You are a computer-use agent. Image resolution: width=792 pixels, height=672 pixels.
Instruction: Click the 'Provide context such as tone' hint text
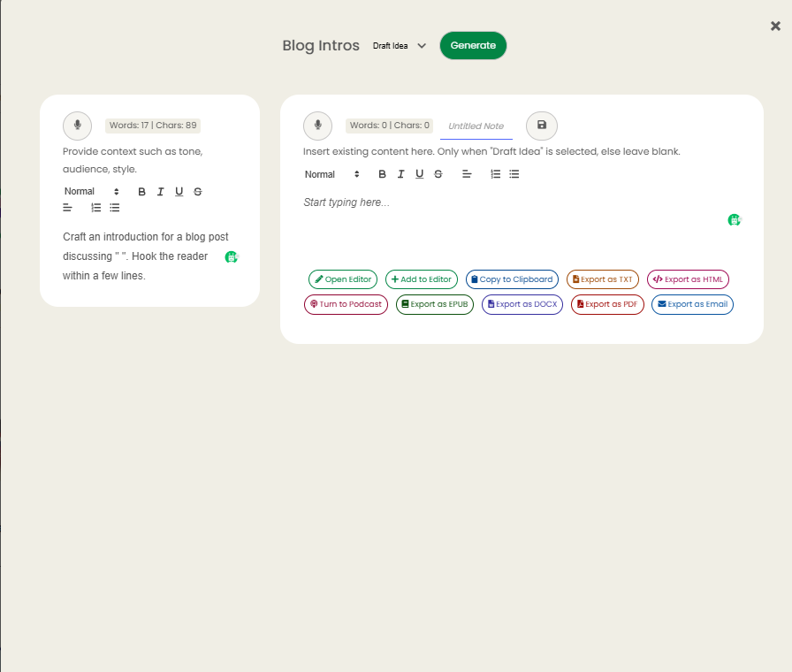(x=133, y=160)
